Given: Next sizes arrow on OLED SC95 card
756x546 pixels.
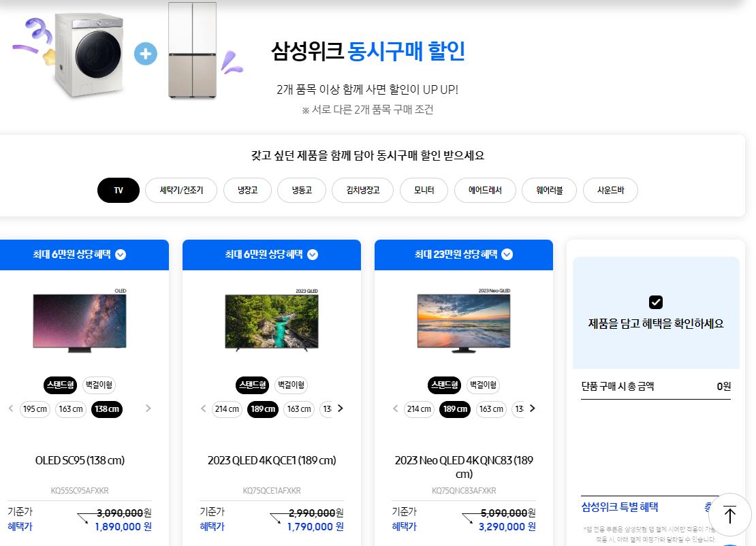Looking at the screenshot, I should (x=148, y=408).
